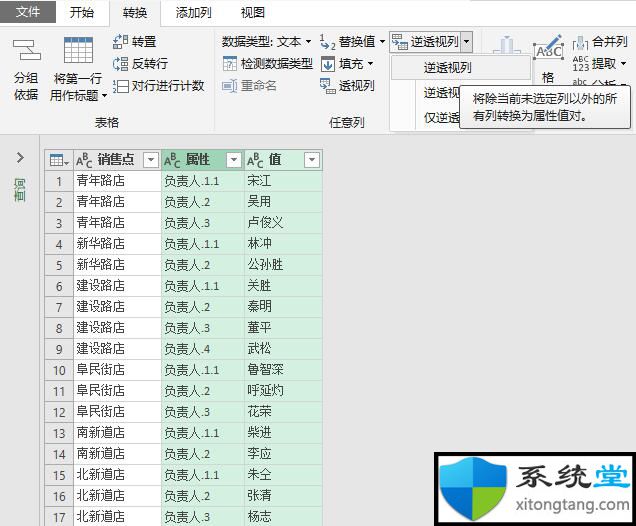Click the 属性 column data type icon
This screenshot has width=636, height=526.
click(172, 160)
